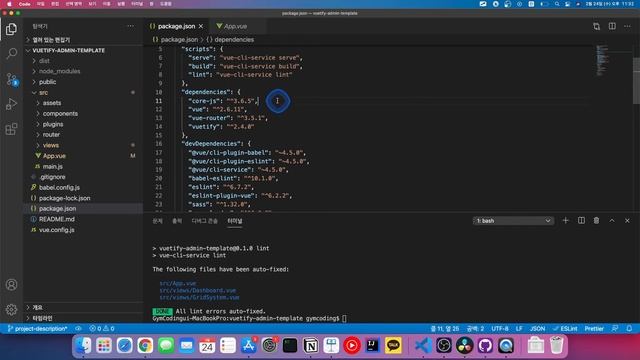The width and height of the screenshot is (640, 360).
Task: Click the feedback icon in status bar
Action: [x=615, y=329]
